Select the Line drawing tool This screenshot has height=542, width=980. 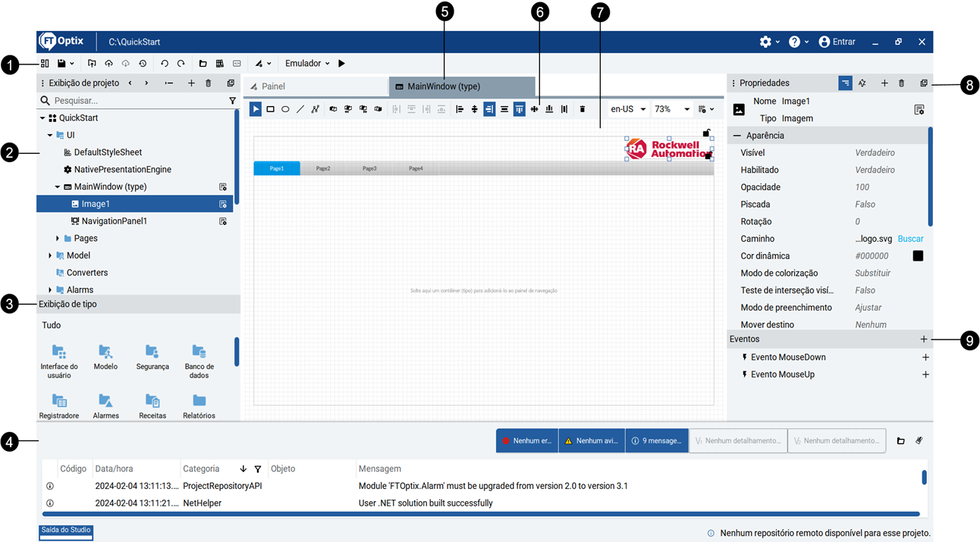coord(300,108)
